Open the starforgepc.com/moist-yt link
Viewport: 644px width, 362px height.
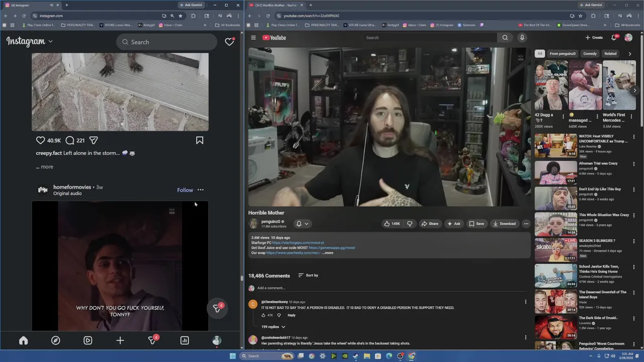[x=298, y=243]
